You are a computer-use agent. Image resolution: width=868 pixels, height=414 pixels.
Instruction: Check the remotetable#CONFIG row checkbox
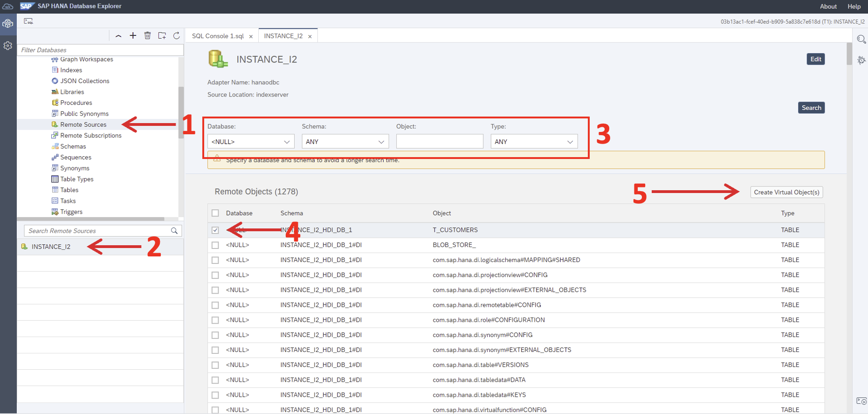215,305
